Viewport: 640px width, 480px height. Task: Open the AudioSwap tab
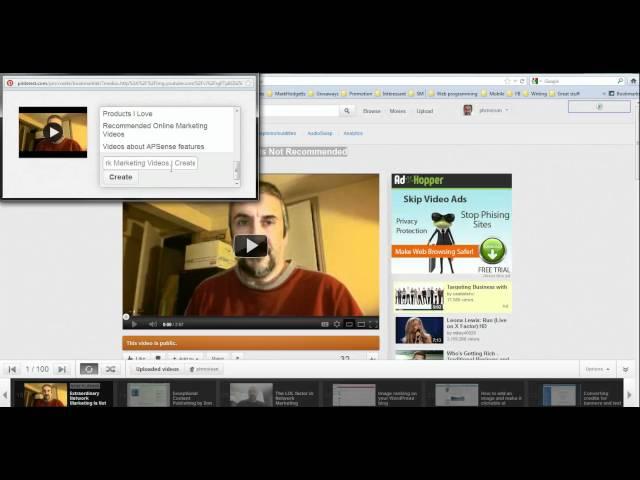point(320,133)
